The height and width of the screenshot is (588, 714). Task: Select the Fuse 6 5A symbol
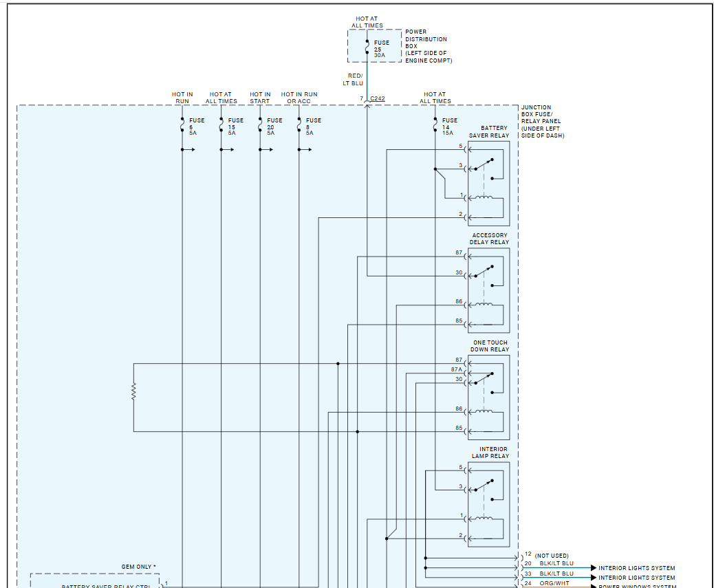click(182, 124)
